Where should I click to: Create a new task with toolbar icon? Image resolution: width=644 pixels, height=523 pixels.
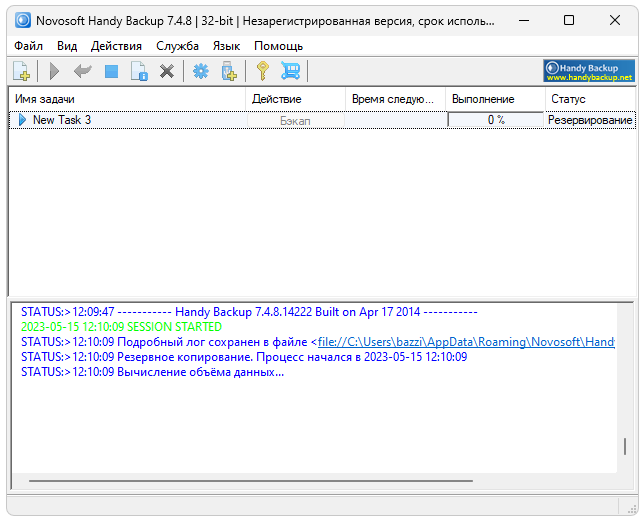point(21,71)
